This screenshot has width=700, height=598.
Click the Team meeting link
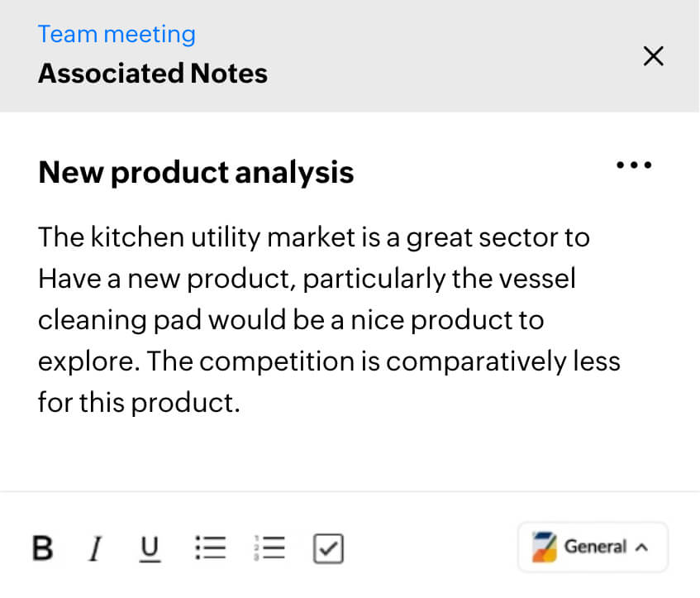116,34
